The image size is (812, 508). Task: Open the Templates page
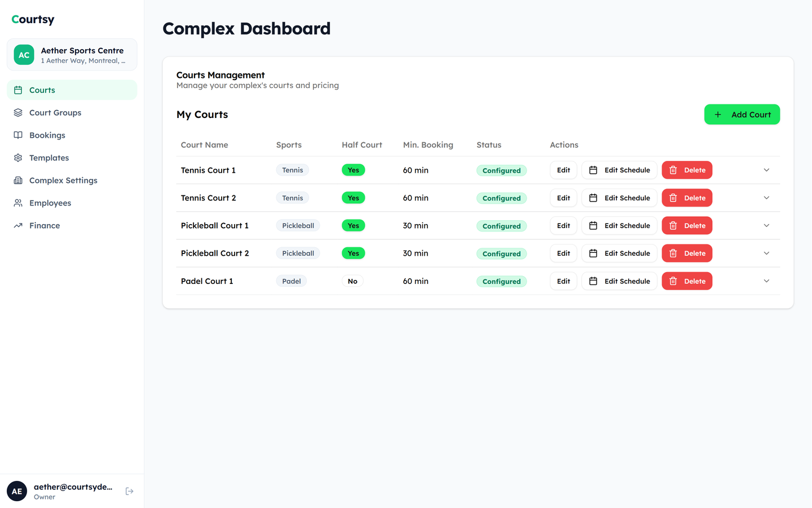pos(72,158)
